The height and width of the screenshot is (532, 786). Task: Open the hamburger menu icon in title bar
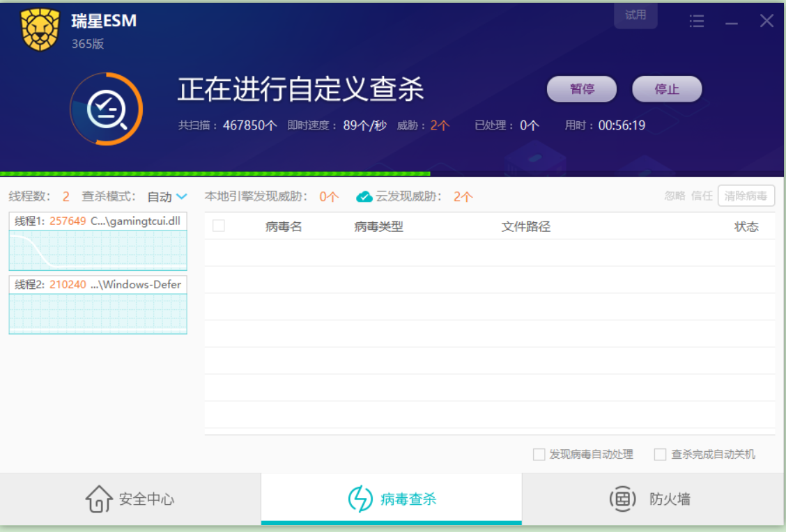[696, 21]
